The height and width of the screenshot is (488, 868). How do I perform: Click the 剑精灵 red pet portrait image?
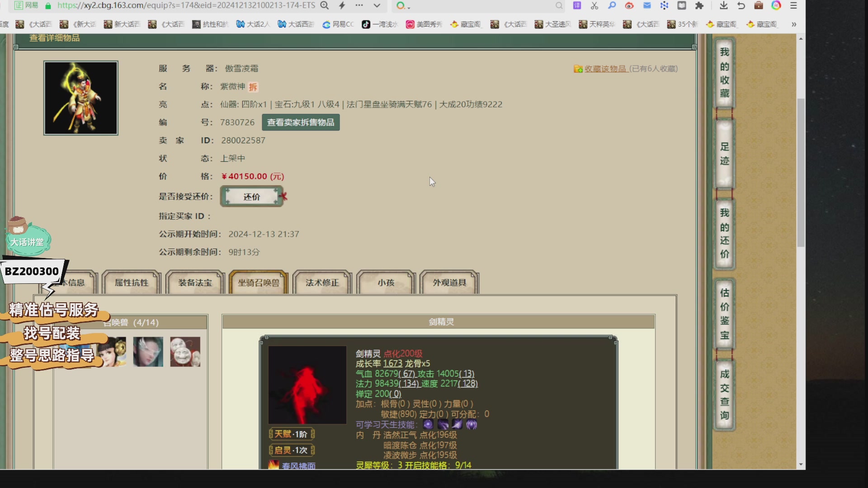307,385
